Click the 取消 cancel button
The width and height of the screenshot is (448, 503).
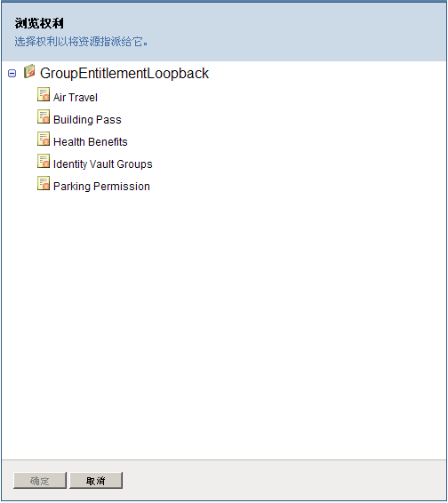point(96,480)
